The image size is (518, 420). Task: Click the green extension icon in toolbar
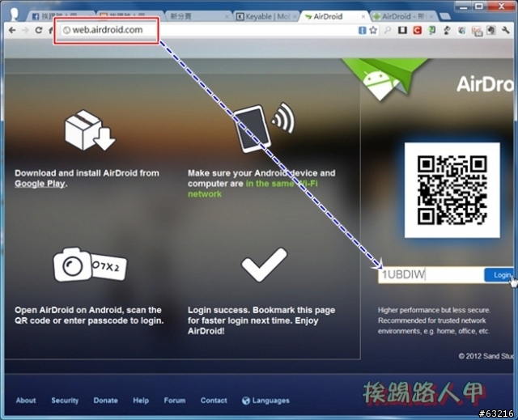431,31
